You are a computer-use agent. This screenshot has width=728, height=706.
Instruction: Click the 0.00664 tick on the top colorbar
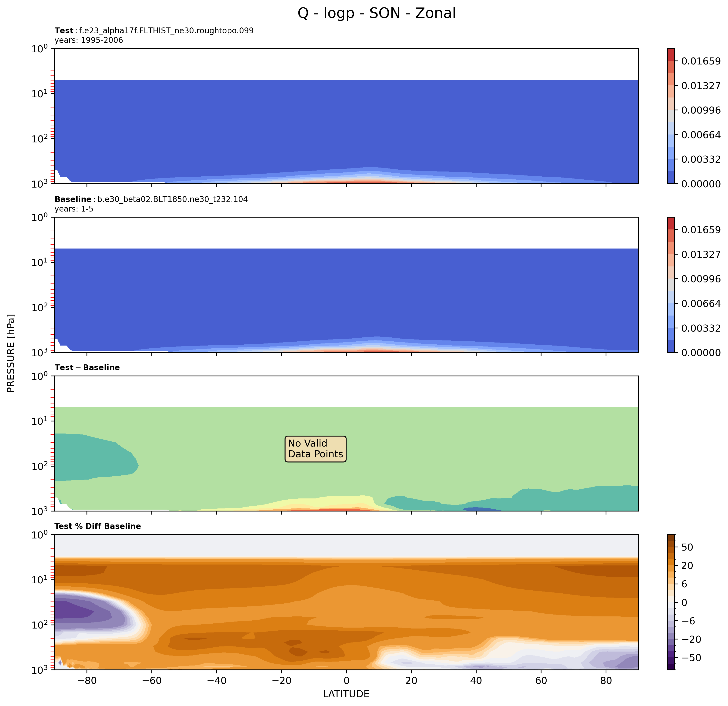click(701, 135)
